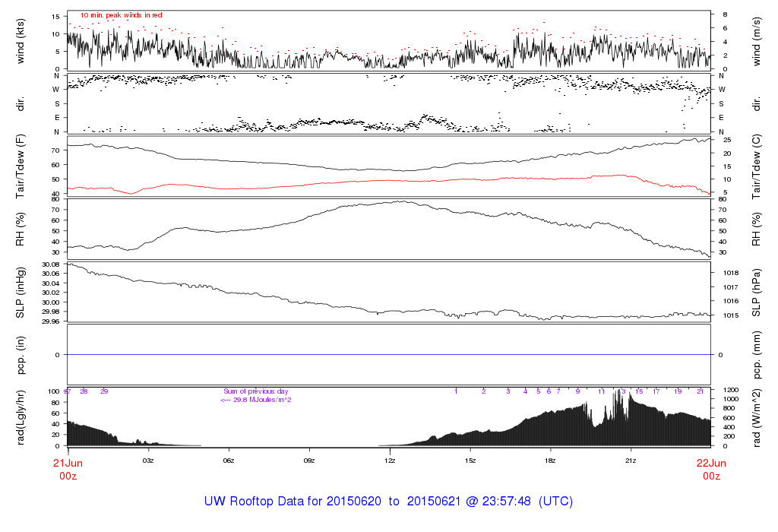
Task: Select the 18z time tick mark
Action: (x=550, y=461)
